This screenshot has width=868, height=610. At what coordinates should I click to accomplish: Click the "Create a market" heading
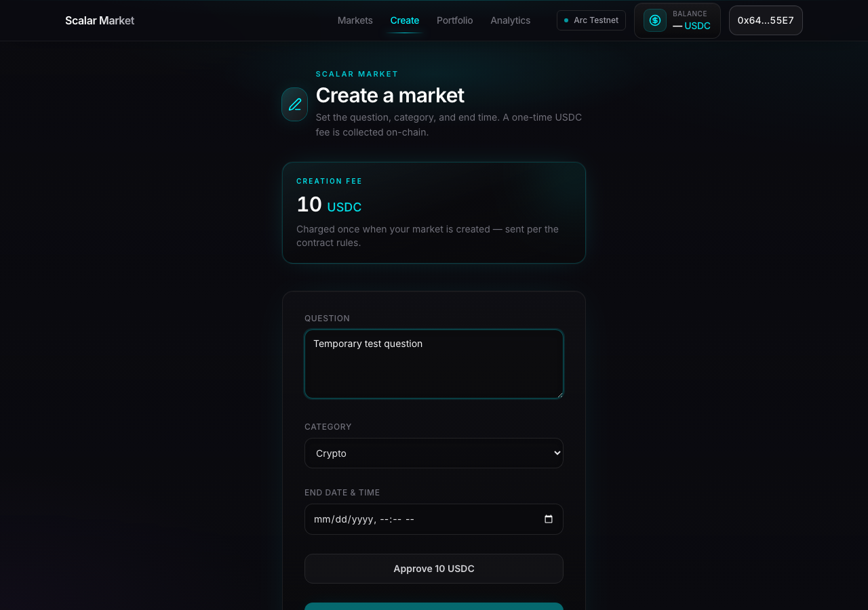click(390, 96)
